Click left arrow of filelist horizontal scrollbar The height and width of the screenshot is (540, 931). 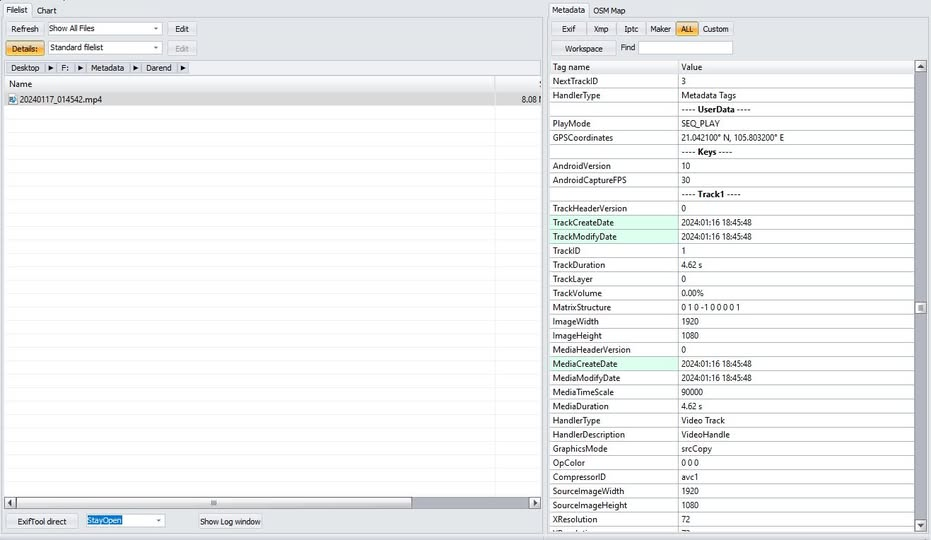coord(10,503)
